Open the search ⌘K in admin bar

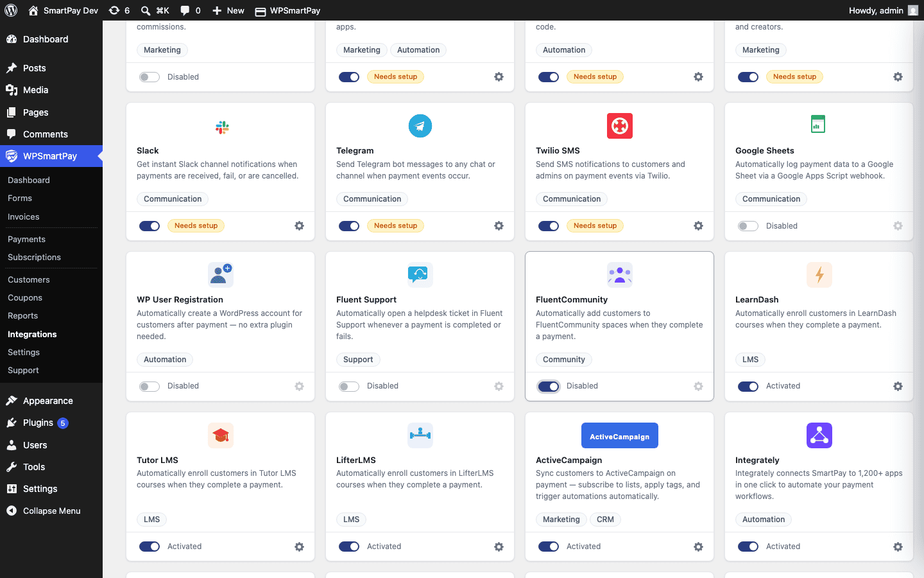pos(155,10)
